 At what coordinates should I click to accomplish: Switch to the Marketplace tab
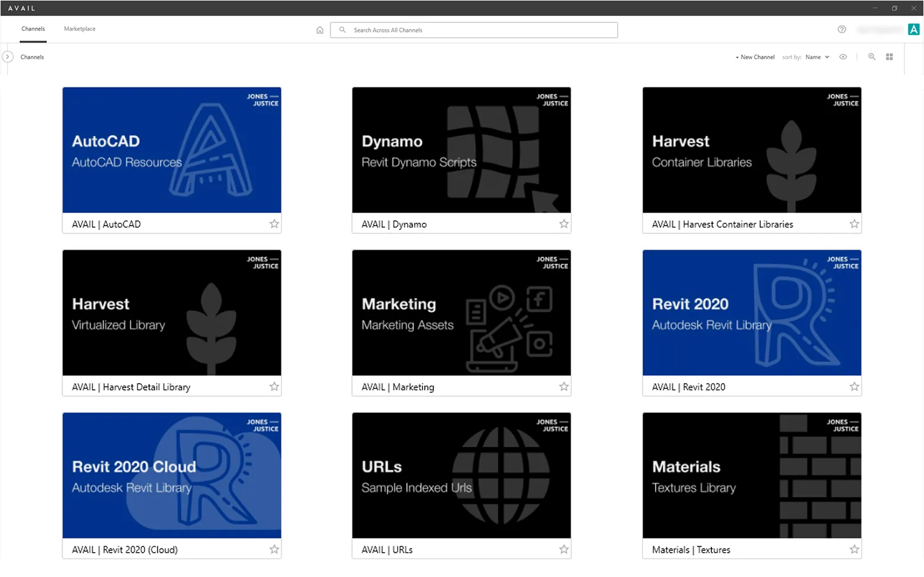(x=79, y=29)
